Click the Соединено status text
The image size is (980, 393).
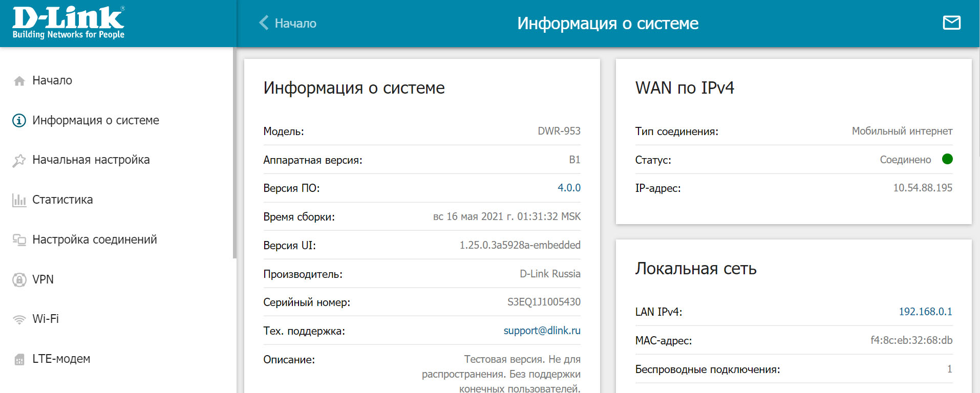click(905, 160)
